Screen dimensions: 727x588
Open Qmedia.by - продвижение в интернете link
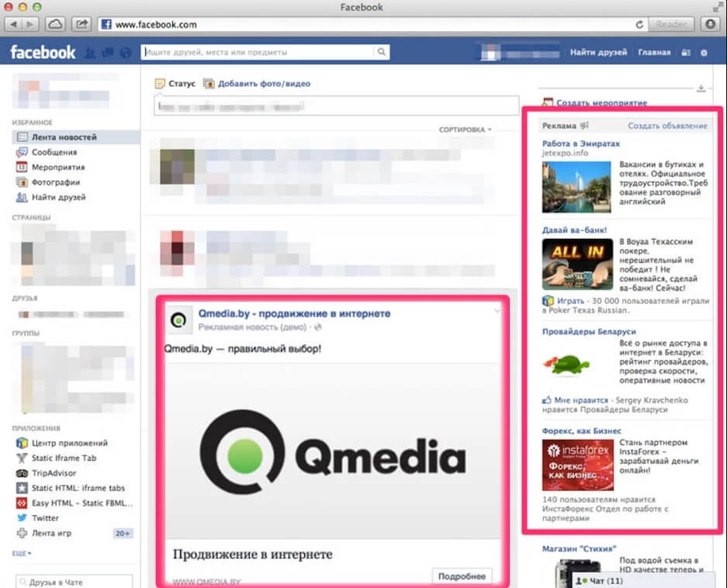[x=294, y=313]
